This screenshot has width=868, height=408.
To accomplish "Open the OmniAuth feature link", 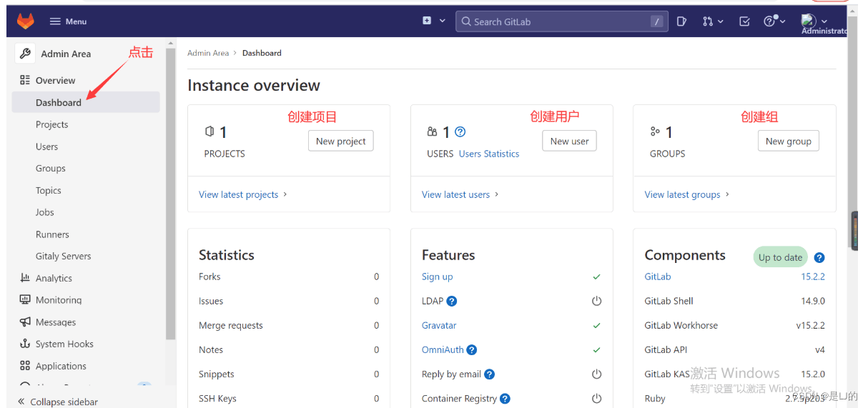I will [x=443, y=349].
